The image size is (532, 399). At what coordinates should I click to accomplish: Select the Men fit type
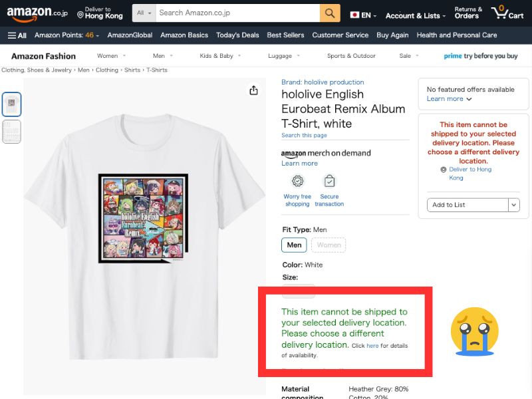(x=294, y=245)
